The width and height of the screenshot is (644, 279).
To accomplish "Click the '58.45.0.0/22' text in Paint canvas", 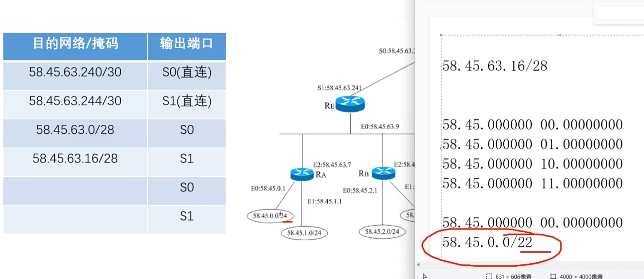I will click(x=487, y=243).
